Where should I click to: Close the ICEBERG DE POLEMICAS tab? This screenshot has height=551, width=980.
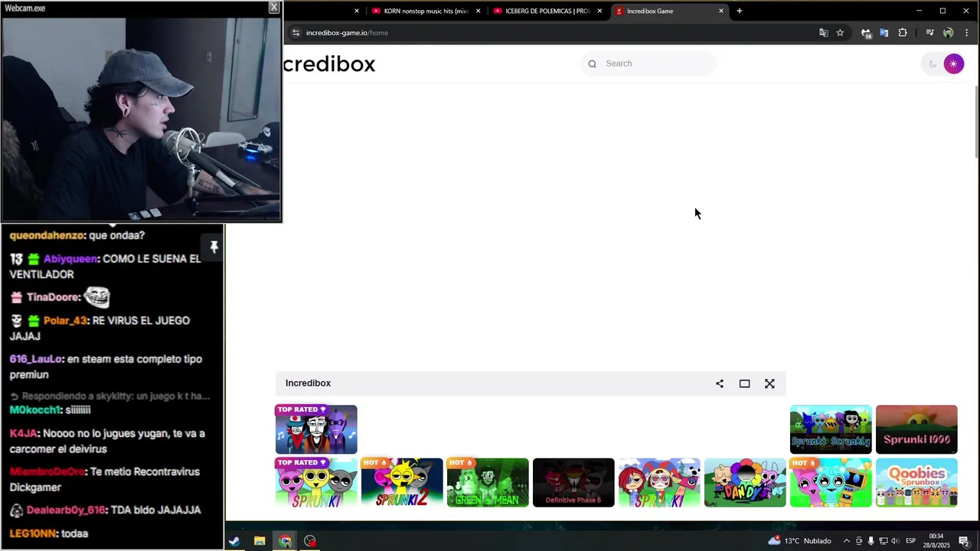(x=599, y=11)
